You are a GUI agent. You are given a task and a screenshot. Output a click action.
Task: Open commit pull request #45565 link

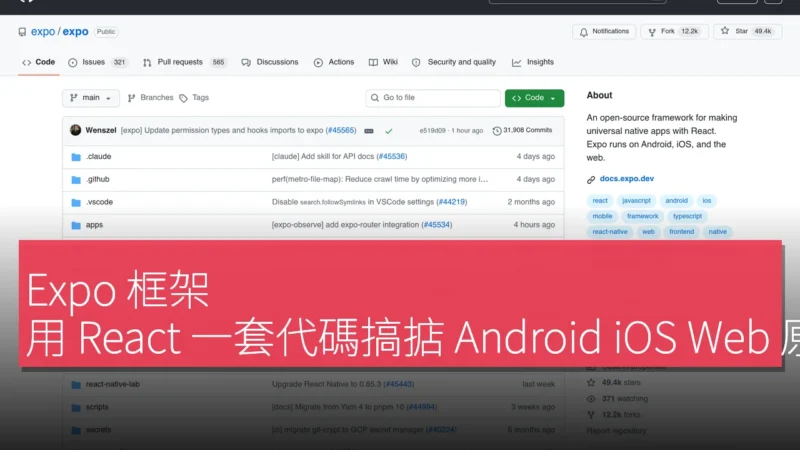341,131
